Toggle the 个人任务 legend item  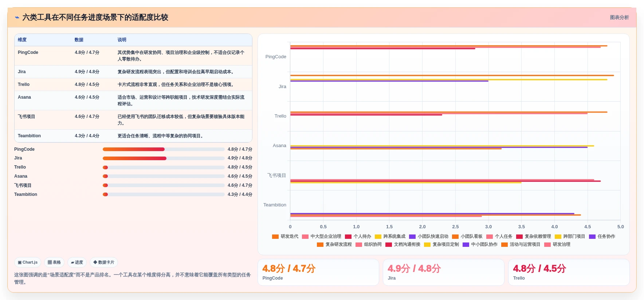tap(499, 236)
